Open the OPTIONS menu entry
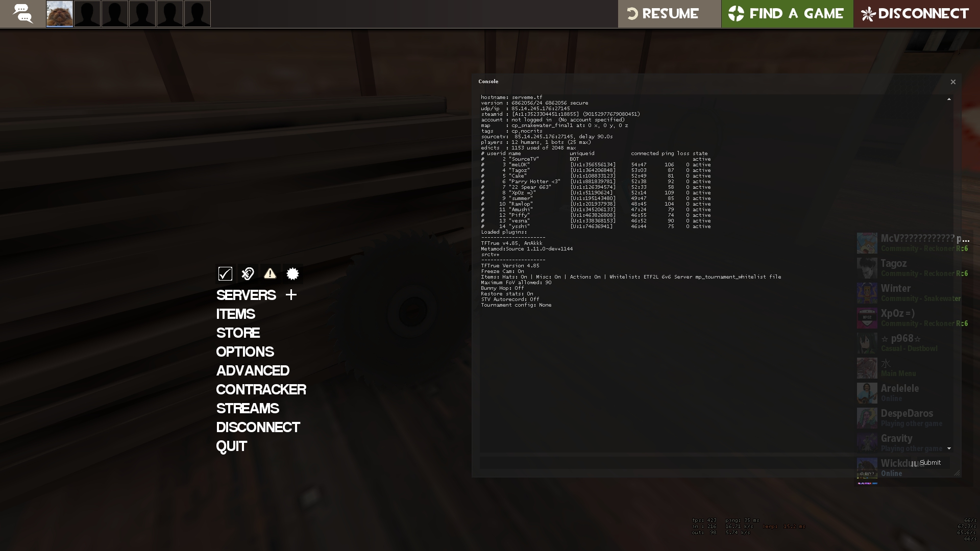Image resolution: width=980 pixels, height=551 pixels. point(245,352)
